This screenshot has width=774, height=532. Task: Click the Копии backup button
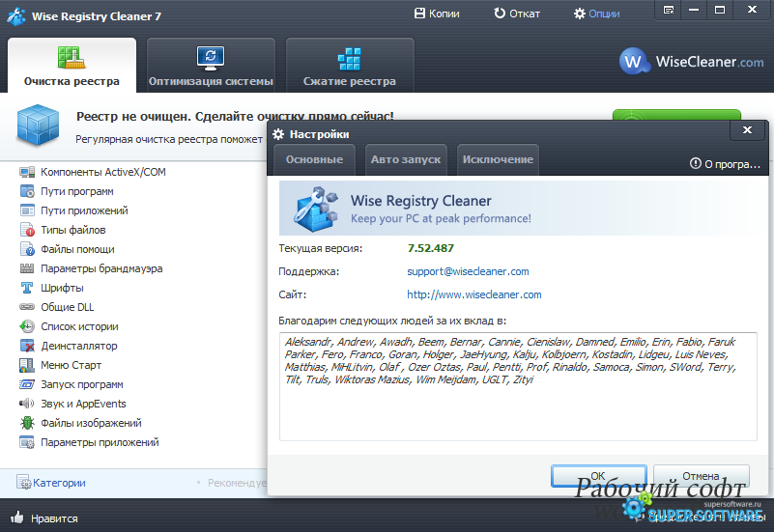[437, 14]
